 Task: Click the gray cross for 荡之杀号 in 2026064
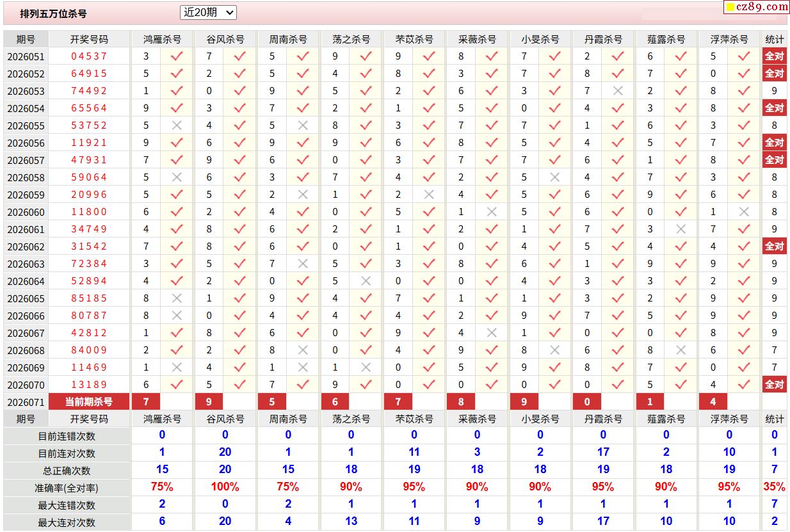366,281
